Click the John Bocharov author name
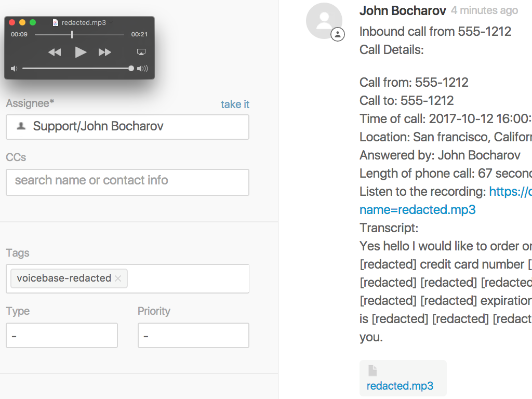The width and height of the screenshot is (532, 399). click(403, 10)
